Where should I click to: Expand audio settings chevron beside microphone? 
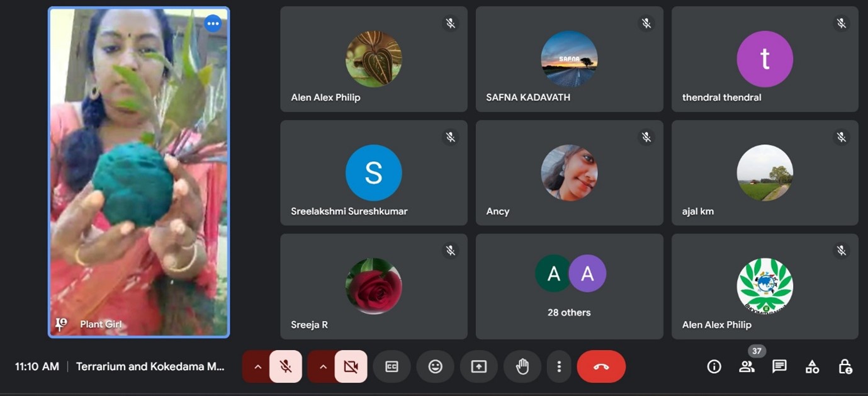point(257,366)
